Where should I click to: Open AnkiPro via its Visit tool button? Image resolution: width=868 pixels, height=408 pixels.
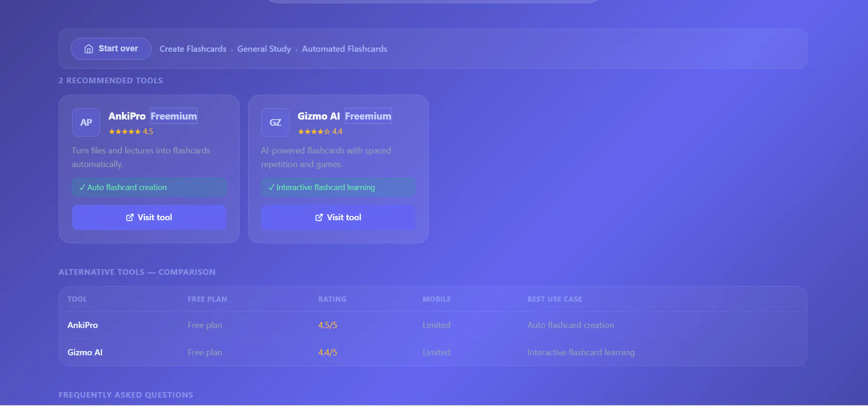point(149,217)
